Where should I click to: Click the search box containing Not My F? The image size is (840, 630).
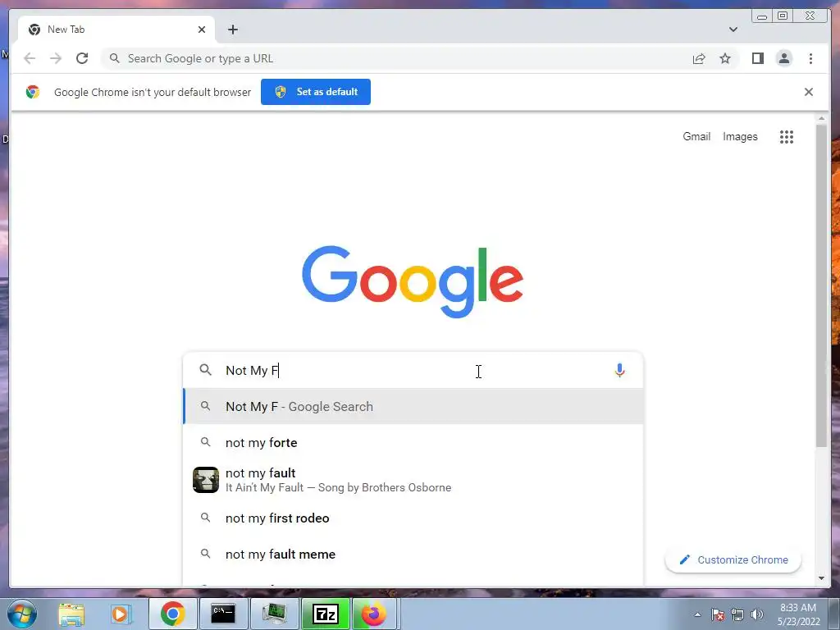pyautogui.click(x=413, y=370)
